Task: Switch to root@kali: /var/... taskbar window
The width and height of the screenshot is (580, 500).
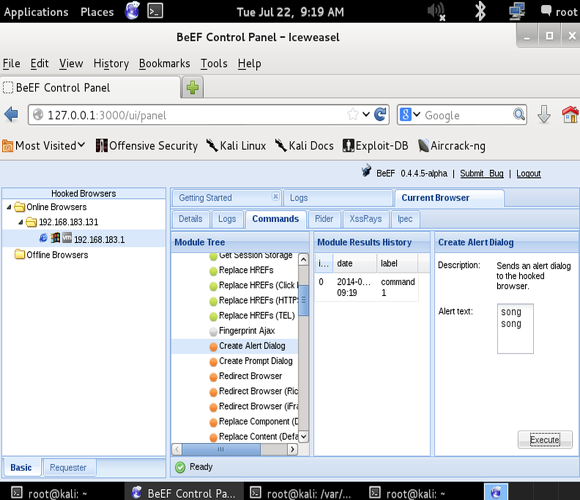Action: pyautogui.click(x=303, y=493)
